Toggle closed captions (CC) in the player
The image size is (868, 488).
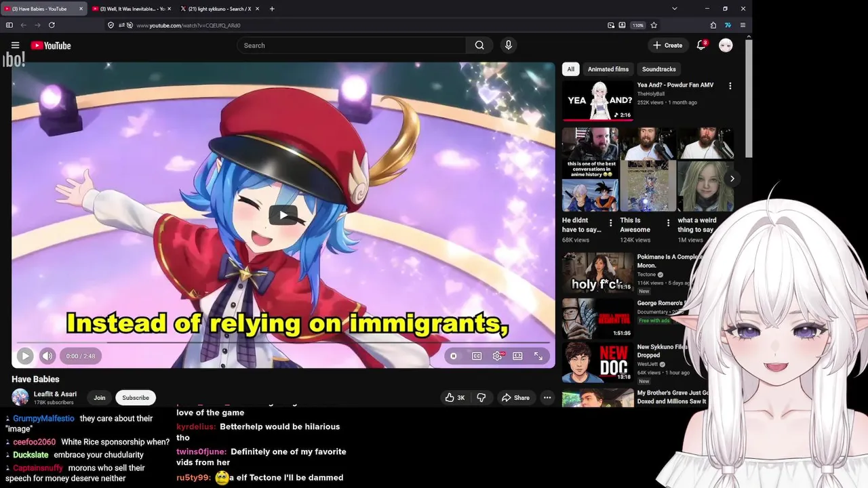[477, 356]
